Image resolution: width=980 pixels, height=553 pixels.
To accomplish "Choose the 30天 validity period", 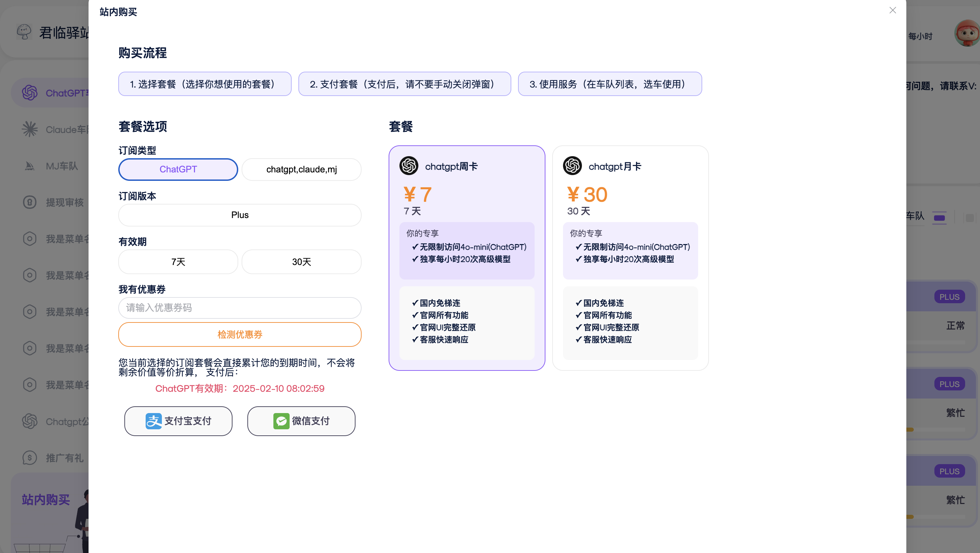I will pyautogui.click(x=301, y=262).
